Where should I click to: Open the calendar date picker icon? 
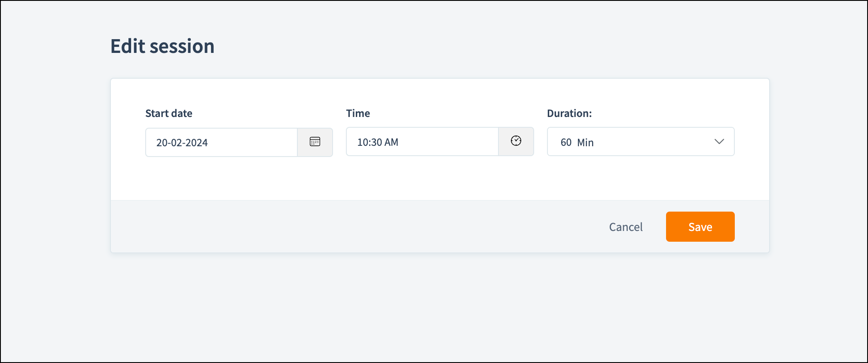coord(315,142)
